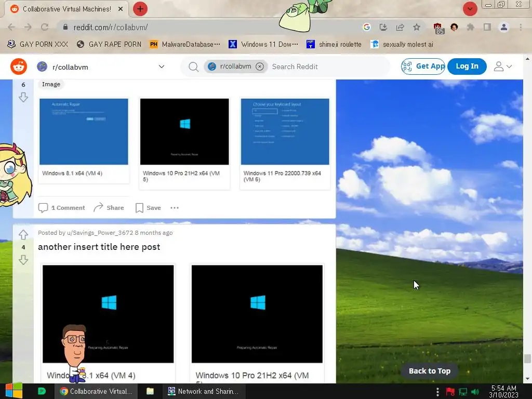Click the install app icon in the address bar

(x=383, y=27)
